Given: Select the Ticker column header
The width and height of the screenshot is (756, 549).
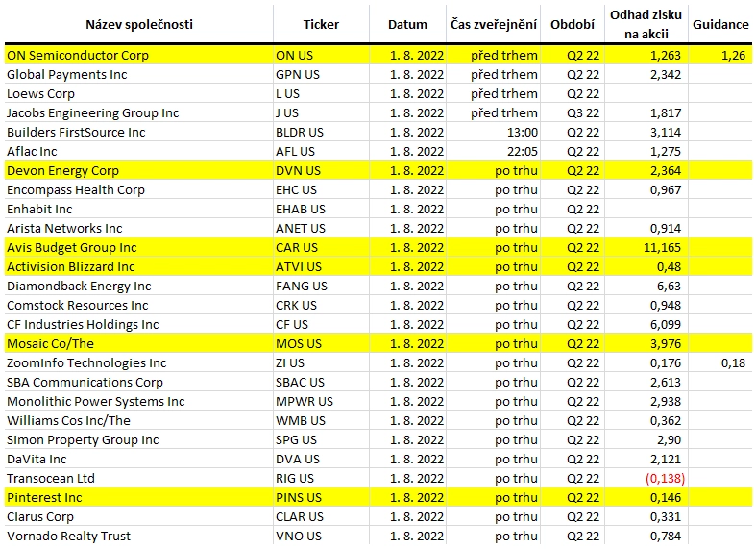Looking at the screenshot, I should click(321, 25).
